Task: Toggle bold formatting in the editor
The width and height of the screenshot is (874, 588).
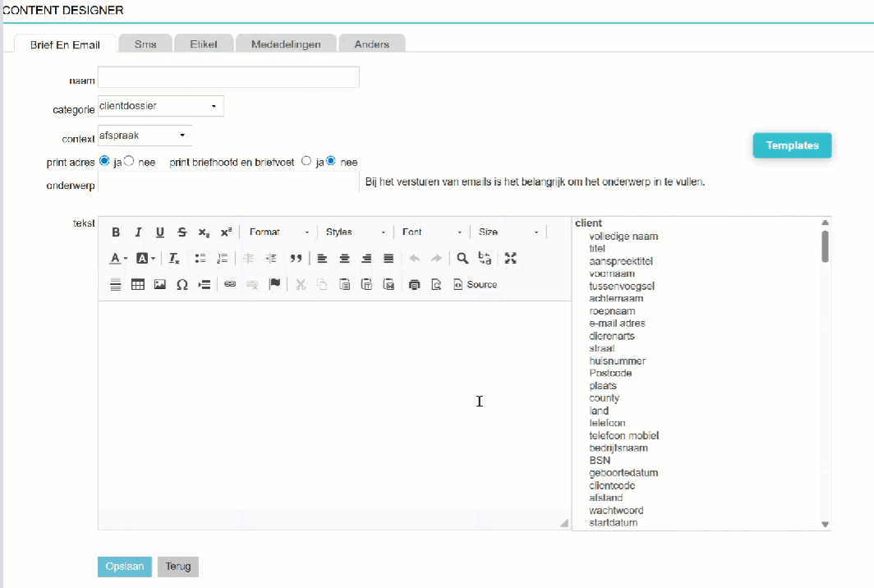Action: point(116,232)
